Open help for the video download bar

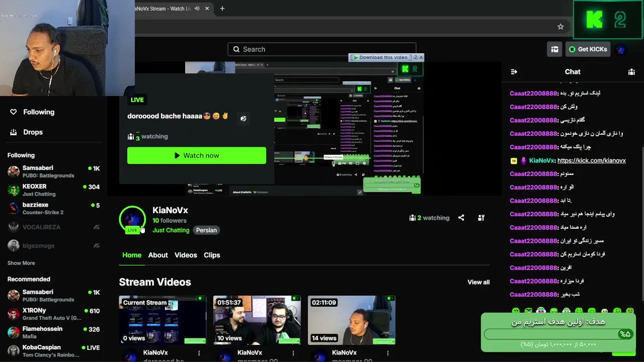(x=415, y=57)
